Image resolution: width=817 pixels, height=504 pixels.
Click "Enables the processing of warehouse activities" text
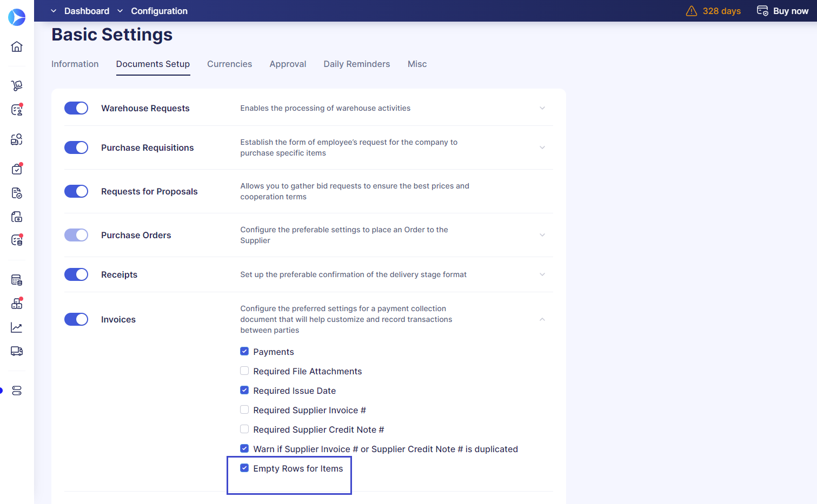[x=326, y=108]
